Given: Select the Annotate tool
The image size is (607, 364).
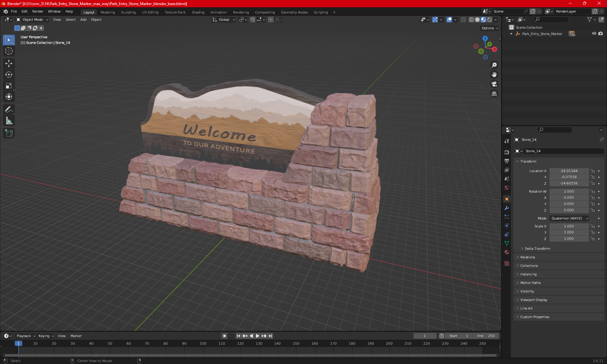Looking at the screenshot, I should coord(9,110).
